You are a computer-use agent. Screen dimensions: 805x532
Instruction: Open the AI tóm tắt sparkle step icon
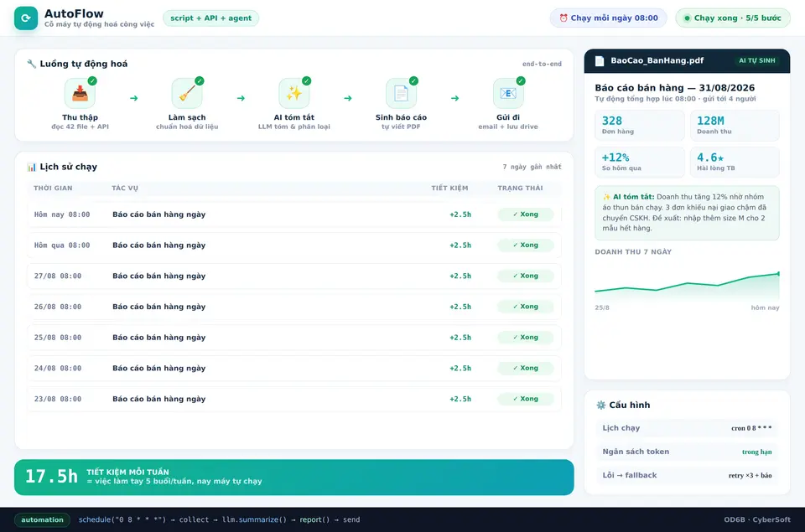coord(293,93)
